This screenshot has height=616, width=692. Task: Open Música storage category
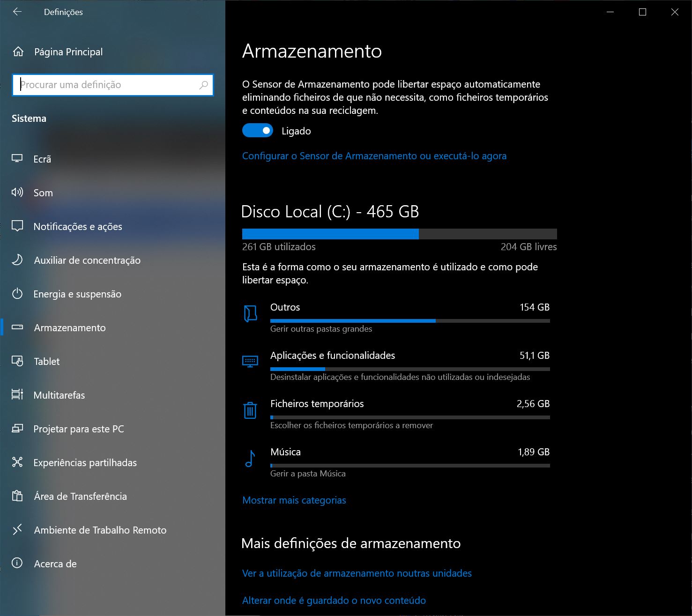click(396, 462)
